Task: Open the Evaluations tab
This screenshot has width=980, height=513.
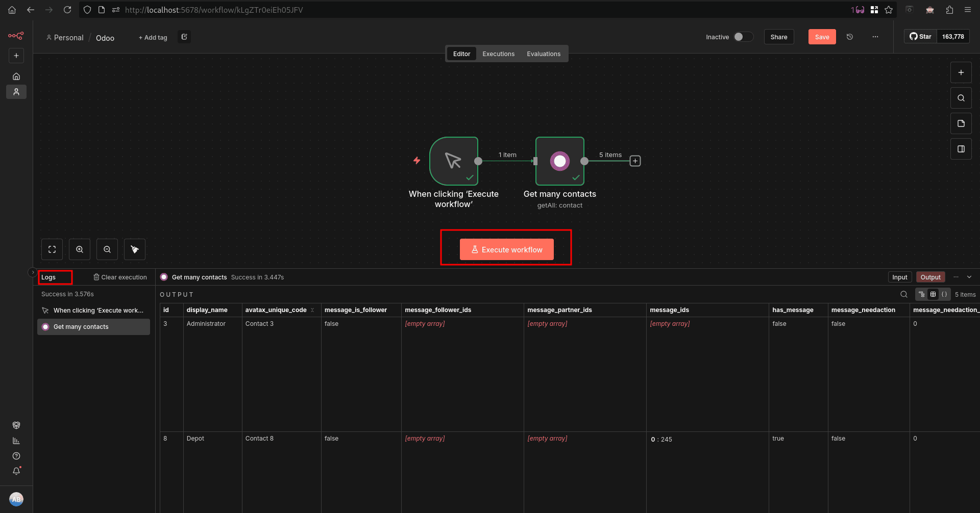Action: coord(543,54)
